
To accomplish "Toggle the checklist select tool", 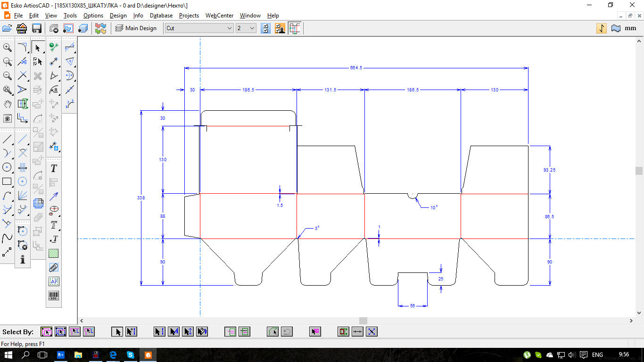I will tap(38, 61).
